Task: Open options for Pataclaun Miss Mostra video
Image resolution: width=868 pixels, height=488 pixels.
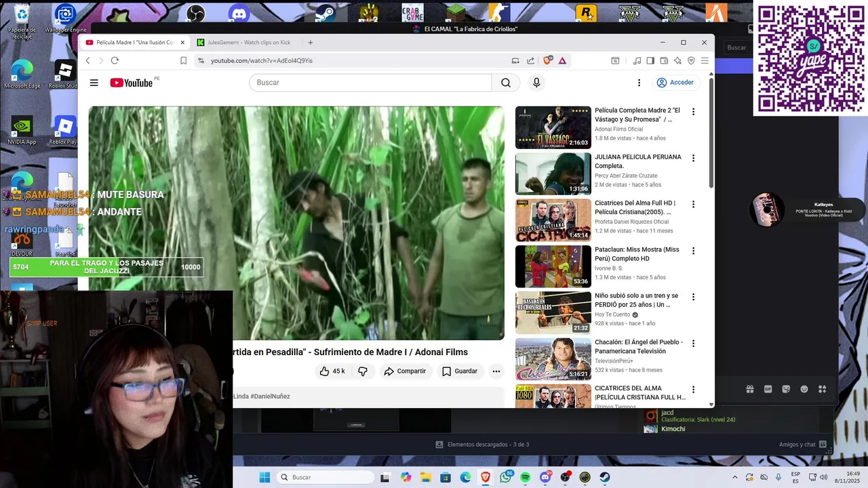Action: 693,251
